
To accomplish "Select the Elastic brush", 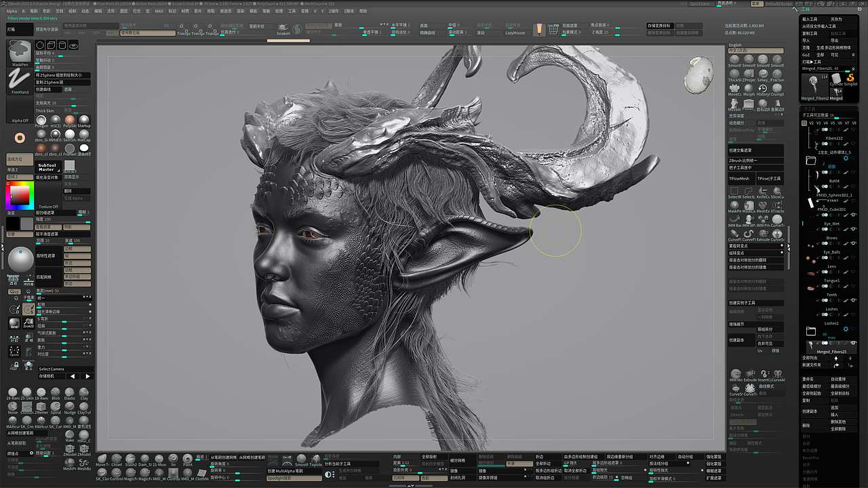I will [70, 394].
